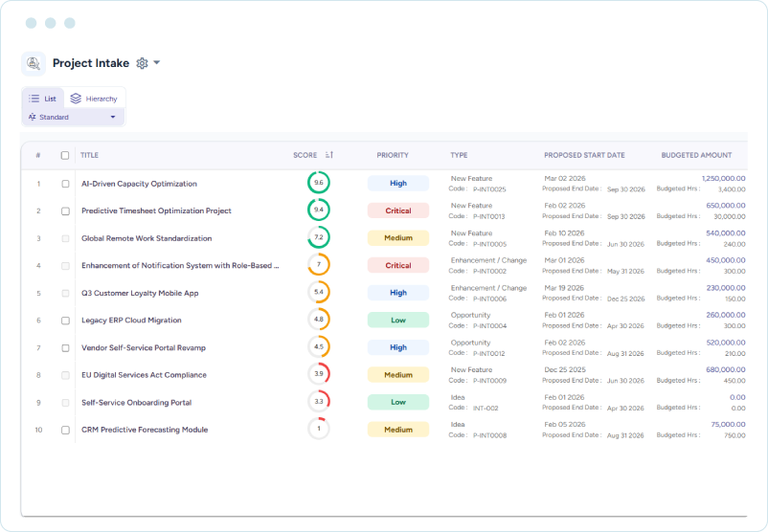This screenshot has height=532, width=768.
Task: Click CRM Predictive Forecasting Module title
Action: (145, 430)
